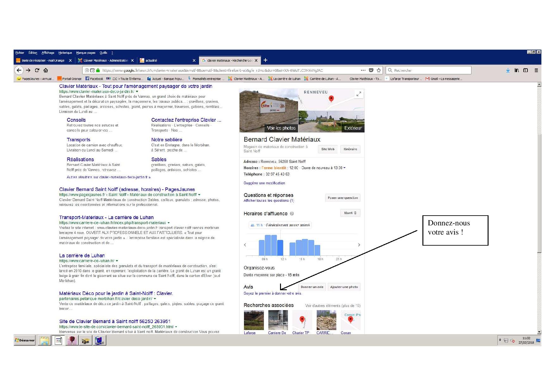Open the Lafarge related search thumbnail
Image resolution: width=555 pixels, height=392 pixels.
[254, 320]
